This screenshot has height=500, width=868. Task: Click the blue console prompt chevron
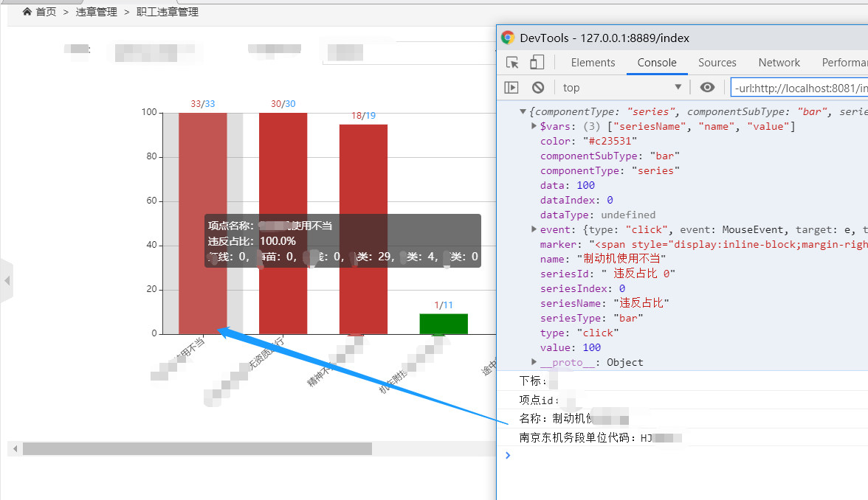[x=507, y=455]
